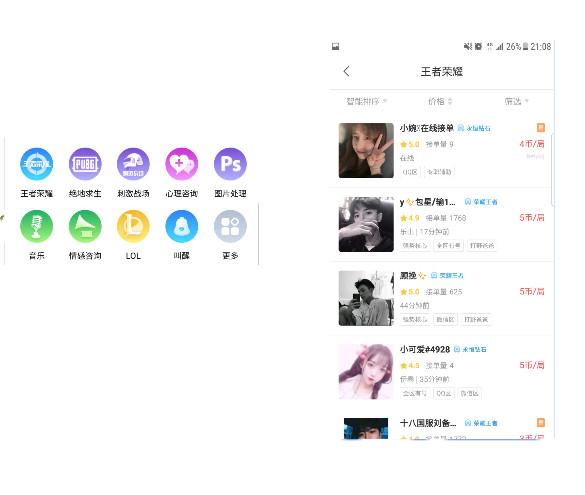Open the 王者荣耀 category icon
The width and height of the screenshot is (585, 495).
36,164
